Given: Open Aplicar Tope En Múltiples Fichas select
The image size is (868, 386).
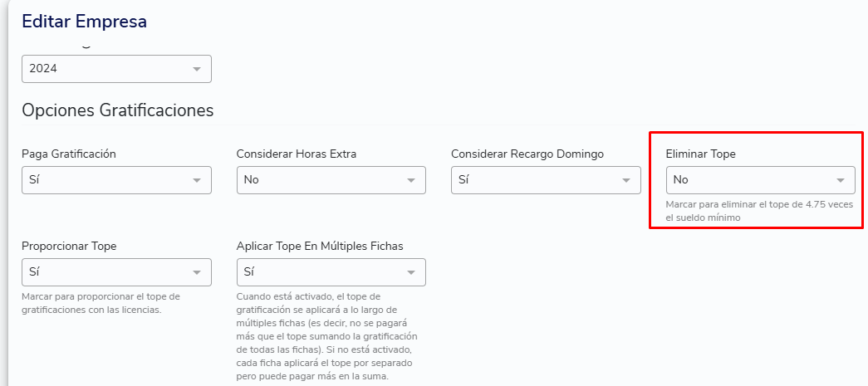Looking at the screenshot, I should (331, 272).
